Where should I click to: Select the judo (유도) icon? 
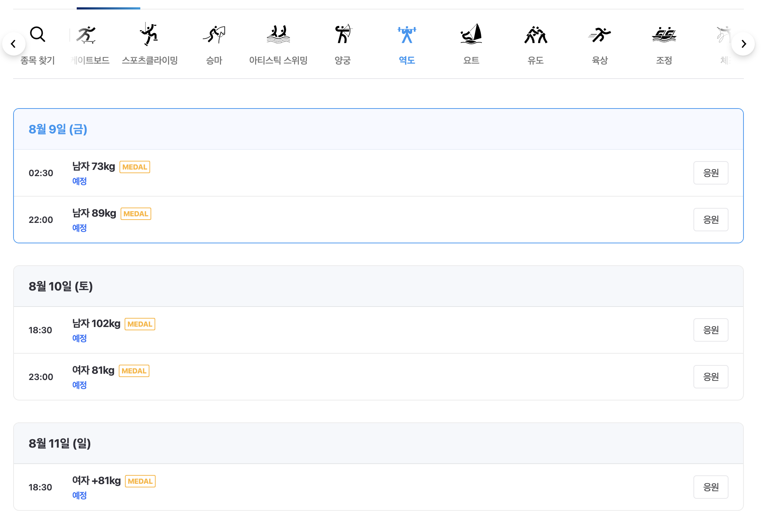536,35
